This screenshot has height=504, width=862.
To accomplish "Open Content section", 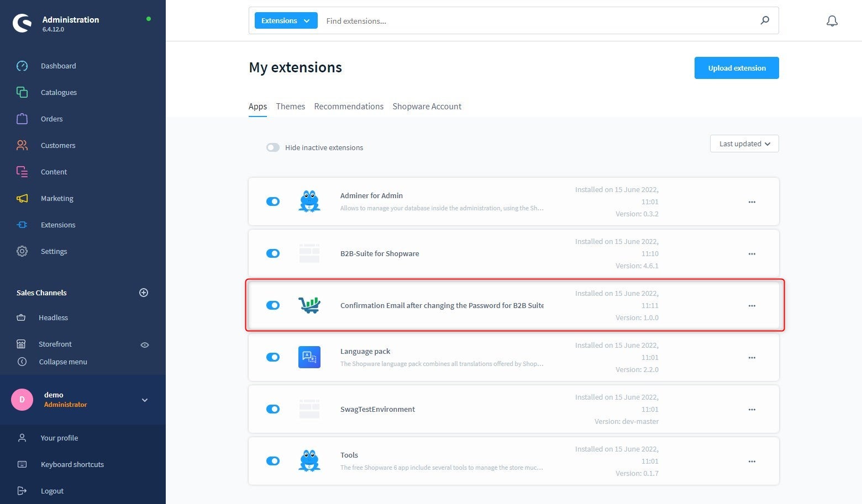I will click(x=54, y=172).
